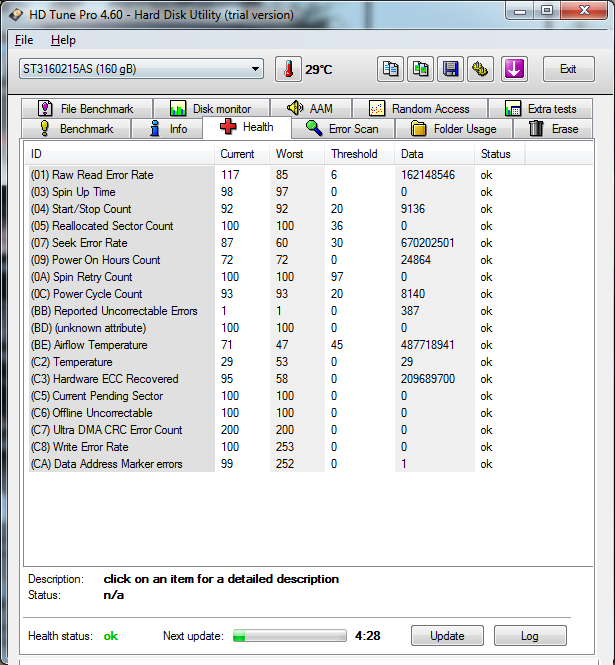Viewport: 615px width, 665px height.
Task: Select the (C6) Offline Uncorrectable row
Action: point(276,413)
